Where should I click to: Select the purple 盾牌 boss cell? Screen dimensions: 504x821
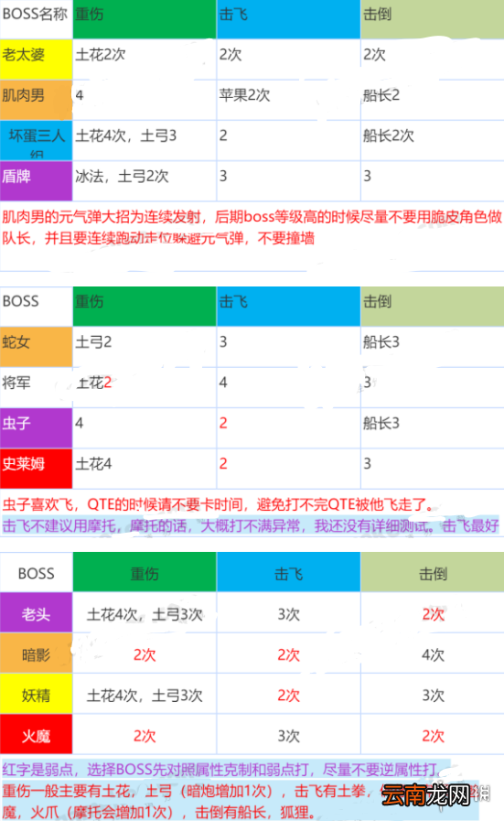tap(36, 180)
